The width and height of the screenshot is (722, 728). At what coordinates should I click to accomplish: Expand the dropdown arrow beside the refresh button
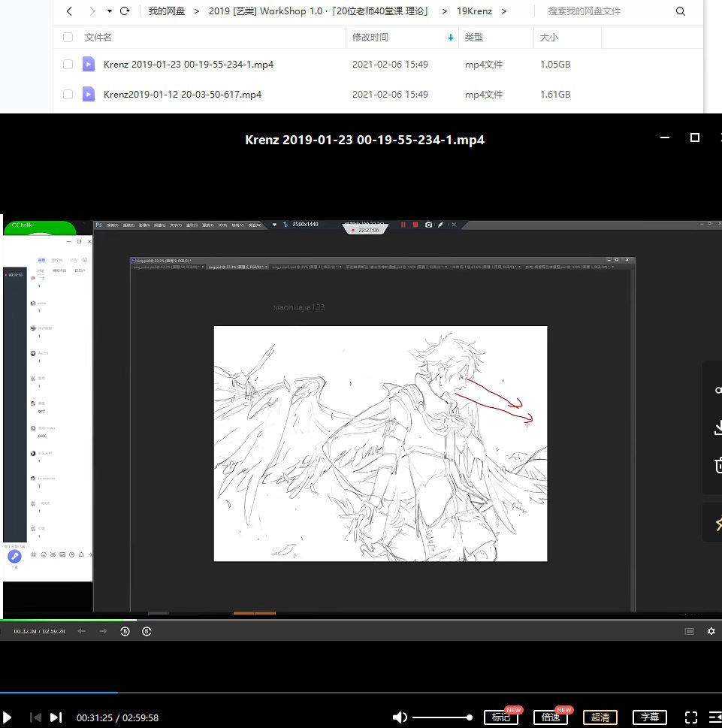click(108, 11)
